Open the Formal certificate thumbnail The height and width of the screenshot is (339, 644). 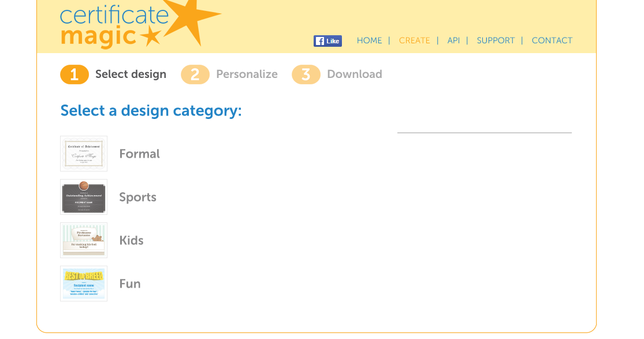click(x=84, y=154)
